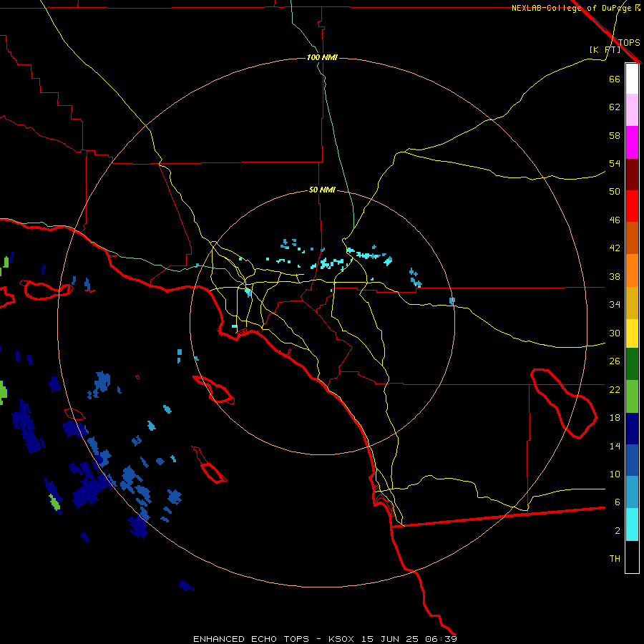Click the 15 JUN 25 date stamp
644x644 pixels.
pyautogui.click(x=390, y=639)
